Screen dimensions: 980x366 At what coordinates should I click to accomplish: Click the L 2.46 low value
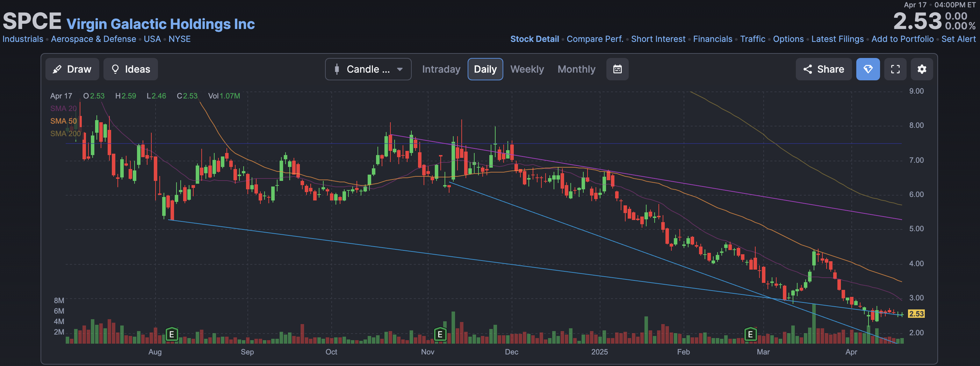(156, 96)
